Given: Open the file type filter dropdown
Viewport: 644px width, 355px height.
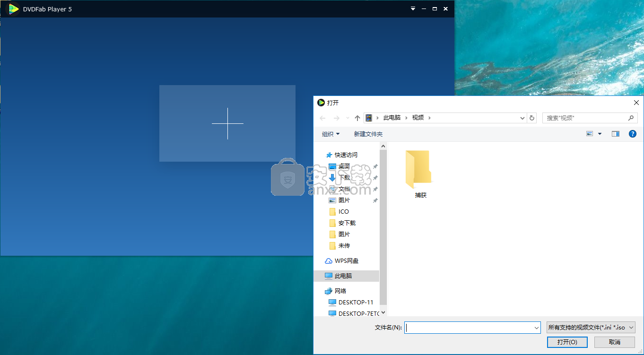Looking at the screenshot, I should pos(591,327).
